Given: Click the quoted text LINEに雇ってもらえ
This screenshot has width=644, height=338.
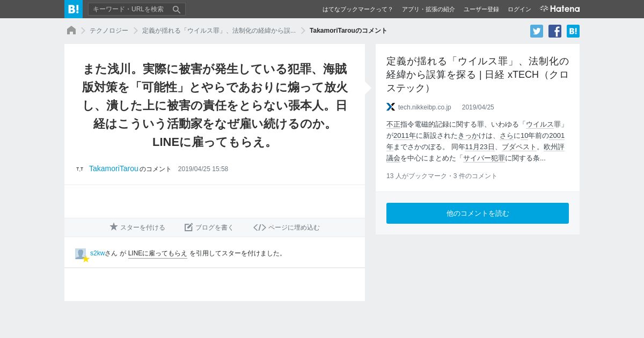Looking at the screenshot, I should click(x=158, y=253).
